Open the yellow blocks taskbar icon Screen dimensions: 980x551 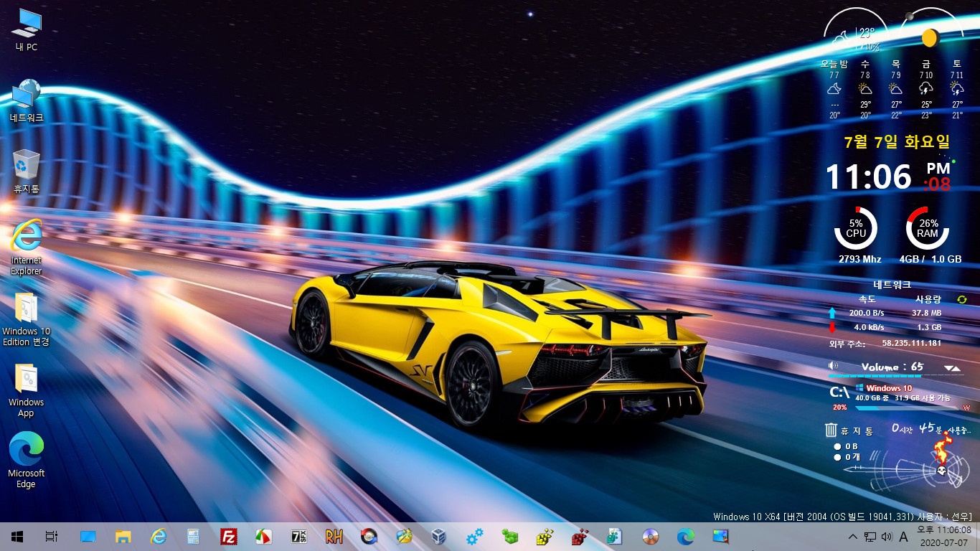(545, 536)
